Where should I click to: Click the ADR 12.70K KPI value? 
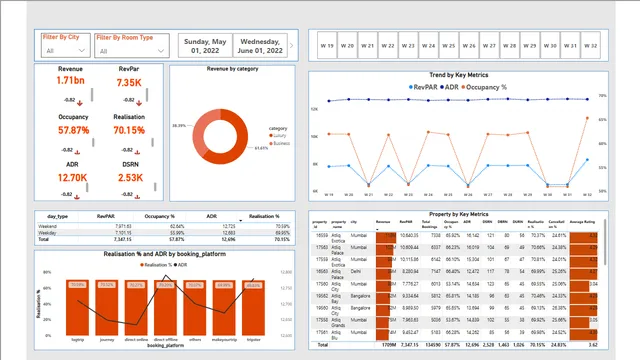click(72, 178)
